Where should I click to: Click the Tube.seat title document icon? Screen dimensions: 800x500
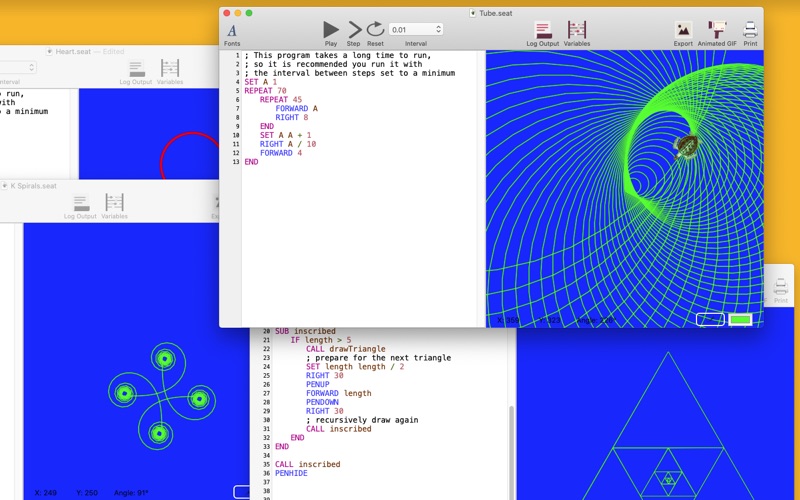coord(472,13)
